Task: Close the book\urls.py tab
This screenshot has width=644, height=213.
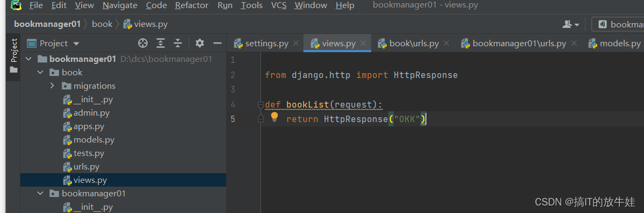Action: 446,43
